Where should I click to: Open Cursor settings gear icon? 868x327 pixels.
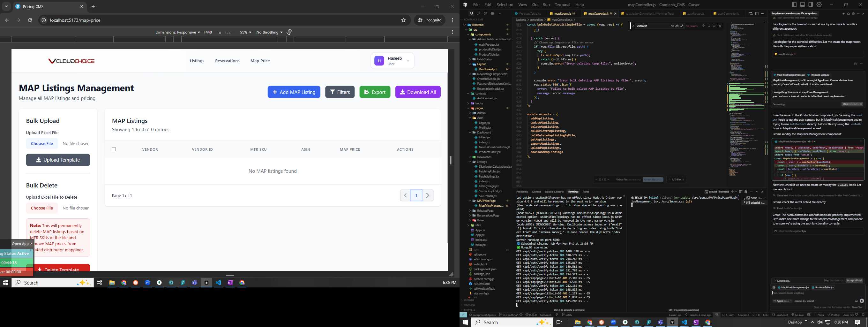(819, 4)
